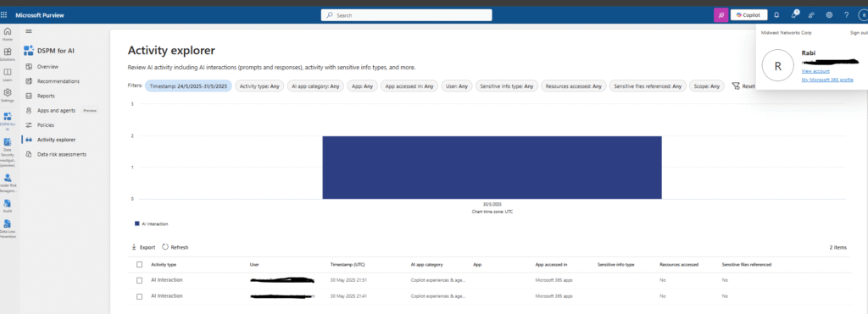
Task: Open My Microsoft 365 profile link
Action: click(x=827, y=80)
